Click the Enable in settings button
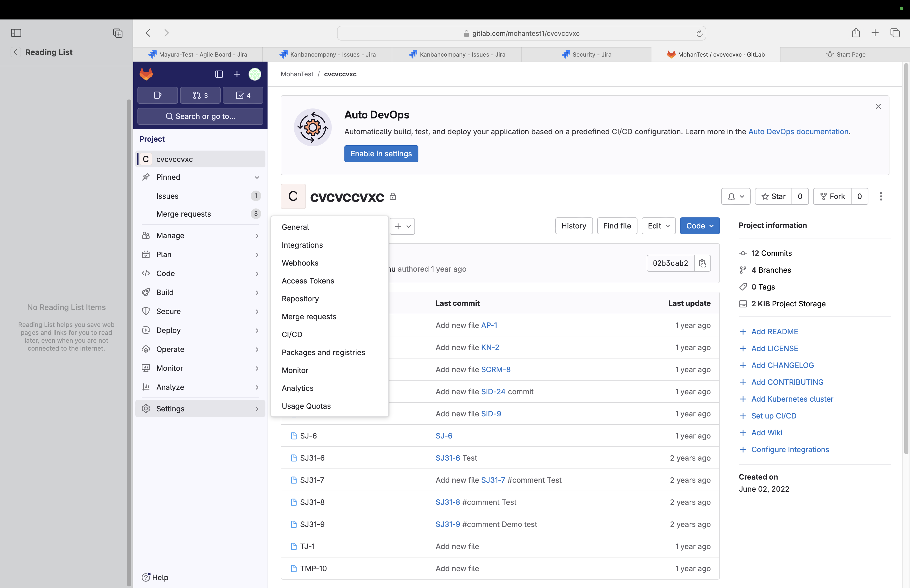 click(381, 153)
